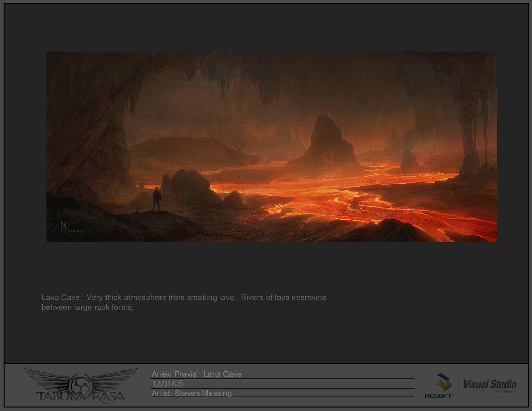Image resolution: width=532 pixels, height=411 pixels.
Task: Click the 'Lava Cave: Very thick atmosphere' description line
Action: 184,297
